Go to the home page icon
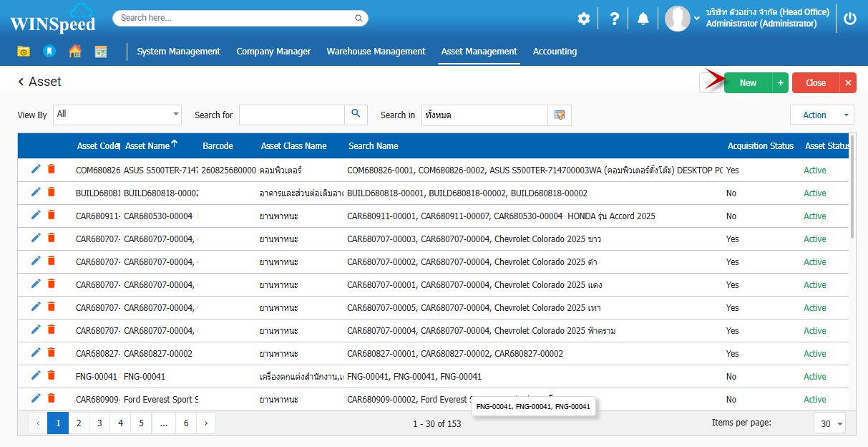Viewport: 868px width, 447px height. (74, 52)
